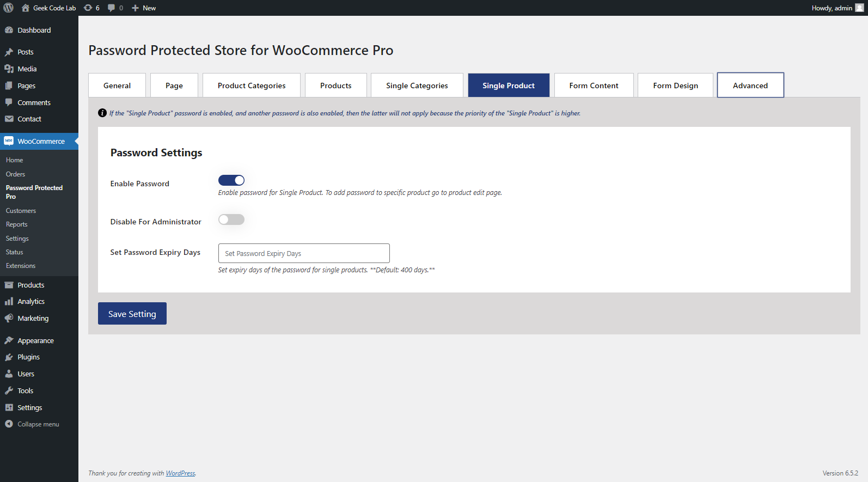Open WooCommerce Status page
The width and height of the screenshot is (868, 482).
(15, 252)
